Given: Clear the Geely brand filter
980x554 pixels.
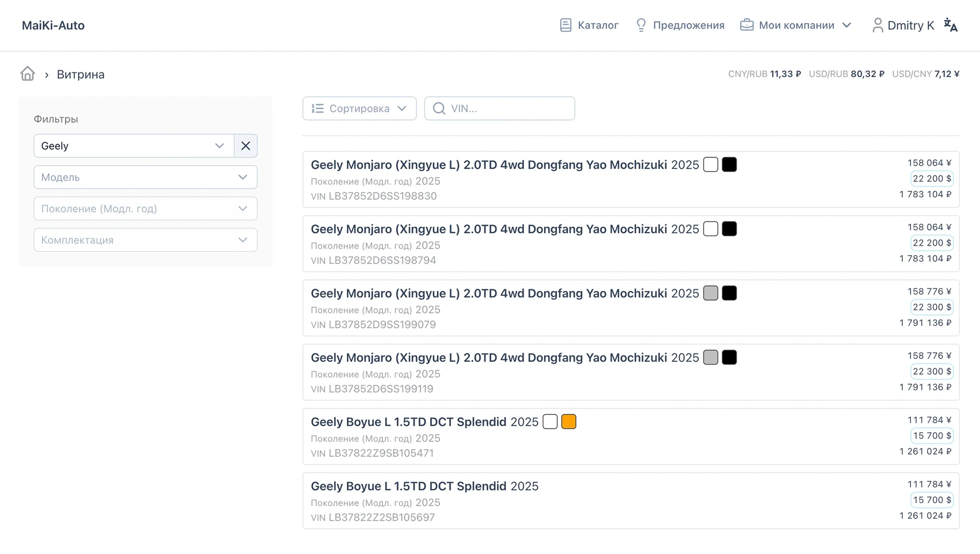Looking at the screenshot, I should [246, 146].
